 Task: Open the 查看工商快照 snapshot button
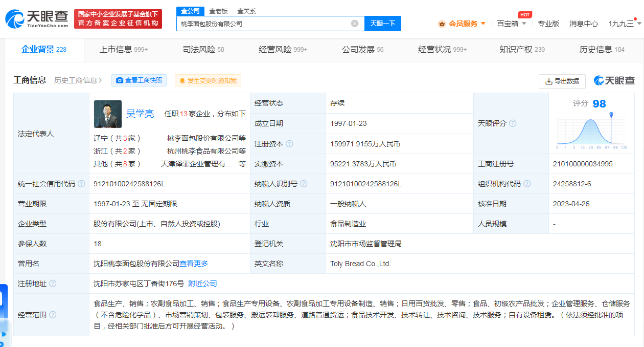tap(139, 80)
